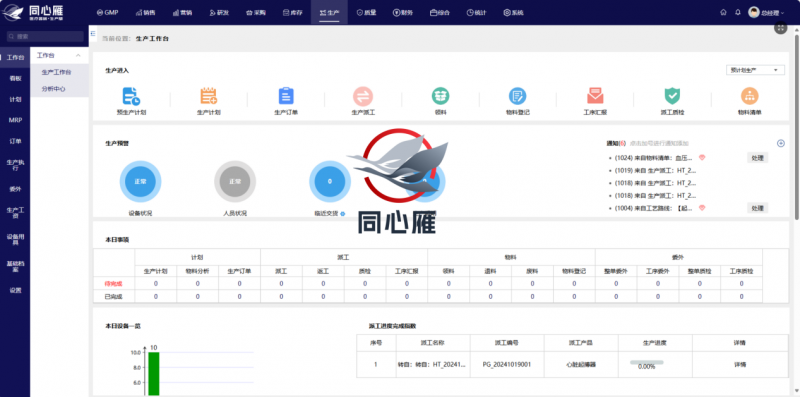Open 详情 for dispatch PG_20241019001
This screenshot has width=800, height=397.
click(740, 365)
